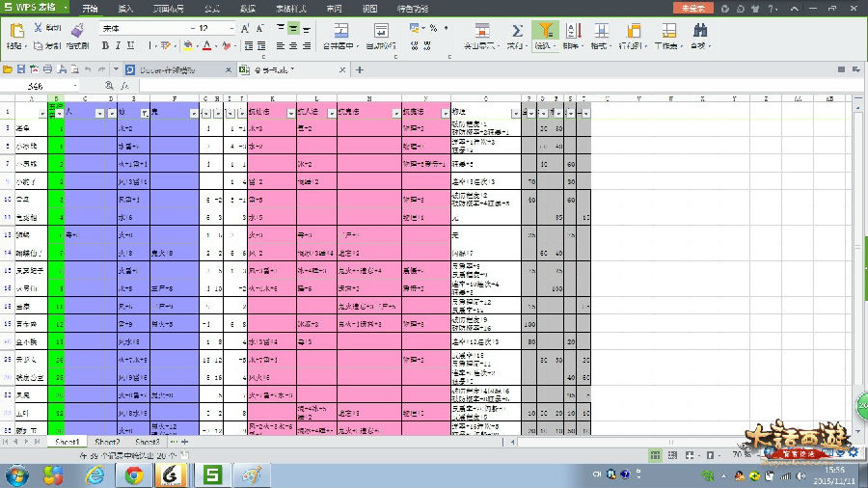Open the font size dropdown

click(231, 28)
